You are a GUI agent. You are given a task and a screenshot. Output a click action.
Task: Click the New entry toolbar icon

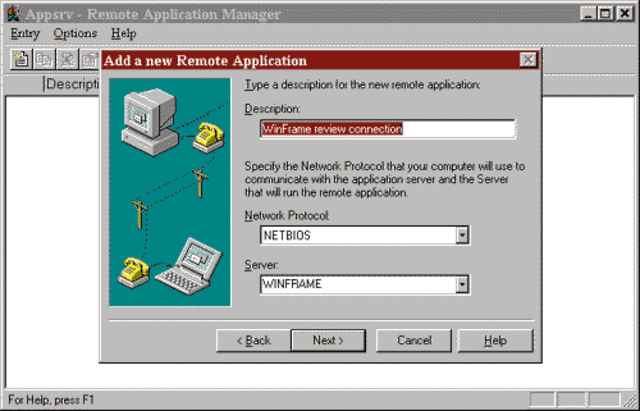tap(21, 60)
